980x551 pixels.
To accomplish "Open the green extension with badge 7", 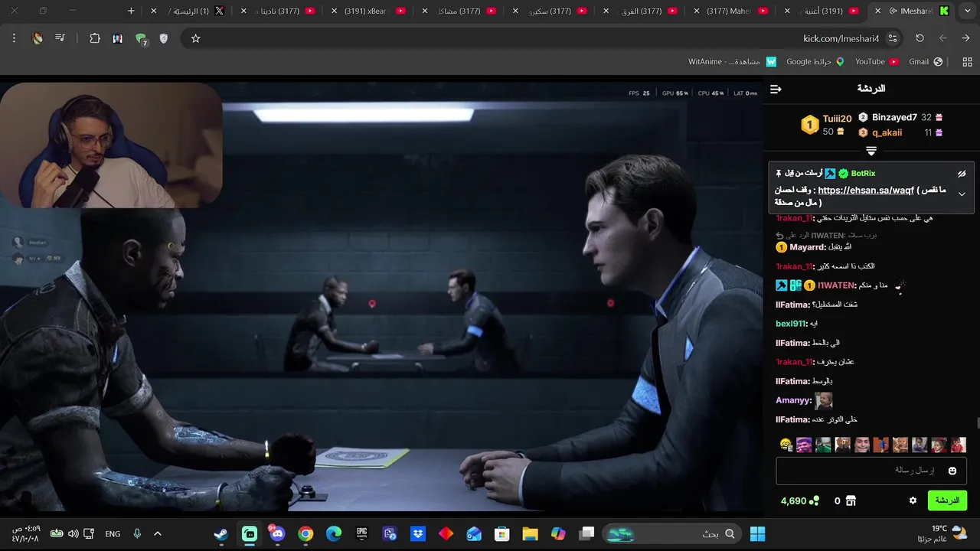I will pyautogui.click(x=141, y=39).
